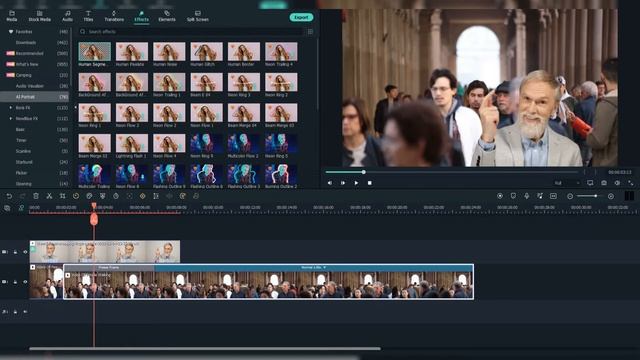Open the preview quality Full dropdown
Screen dimensions: 640x360
coord(567,183)
